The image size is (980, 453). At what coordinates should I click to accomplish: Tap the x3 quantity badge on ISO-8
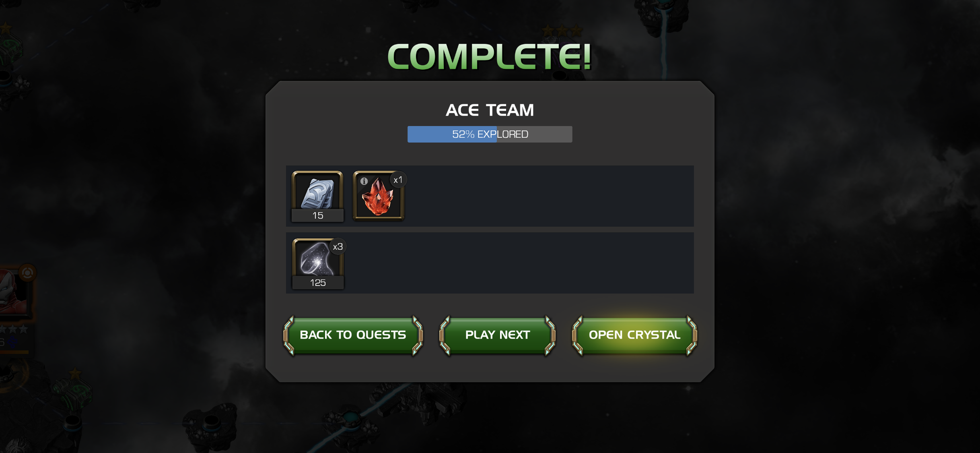tap(338, 246)
